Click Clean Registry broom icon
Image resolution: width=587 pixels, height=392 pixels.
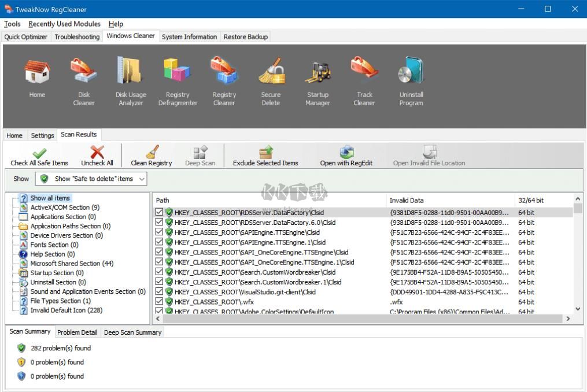152,151
